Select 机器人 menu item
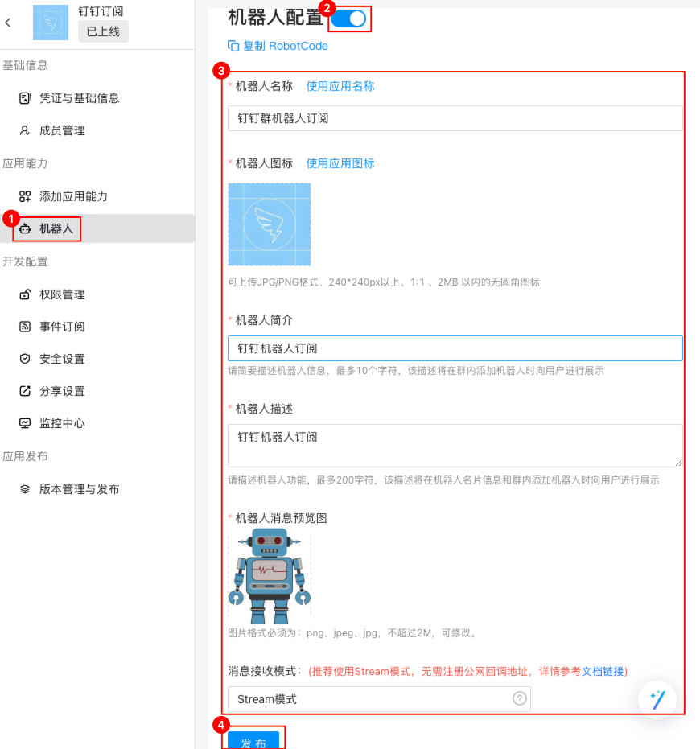 coord(97,228)
